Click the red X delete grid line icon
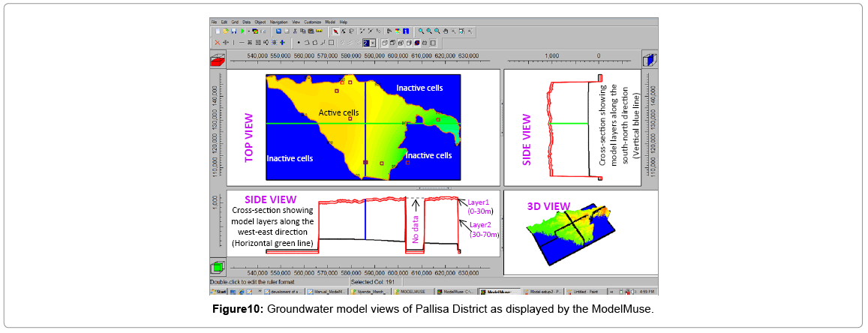868x333 pixels. click(x=217, y=43)
